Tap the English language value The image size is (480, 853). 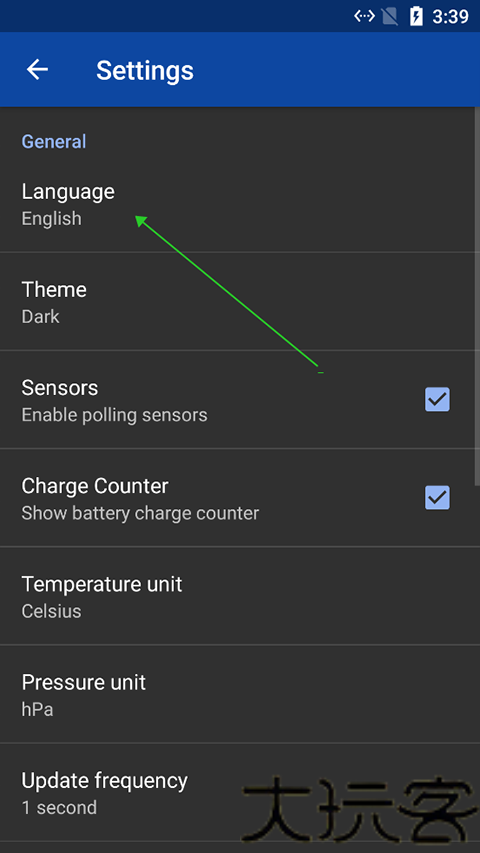(52, 219)
